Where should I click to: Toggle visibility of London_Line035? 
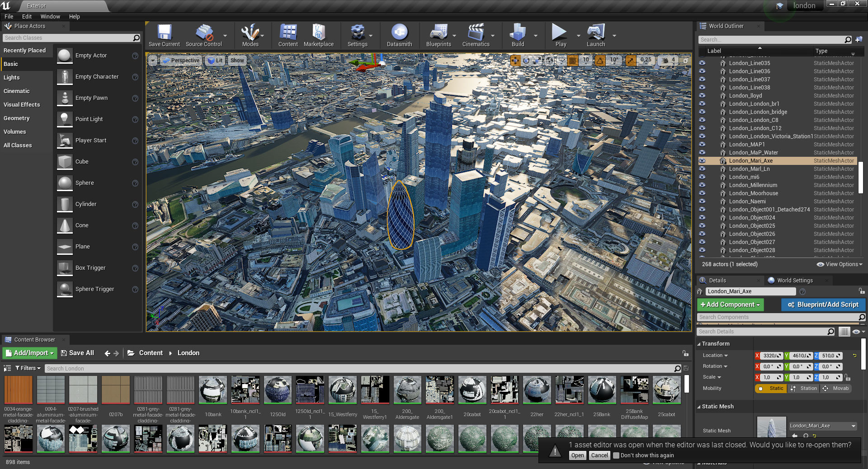tap(702, 63)
